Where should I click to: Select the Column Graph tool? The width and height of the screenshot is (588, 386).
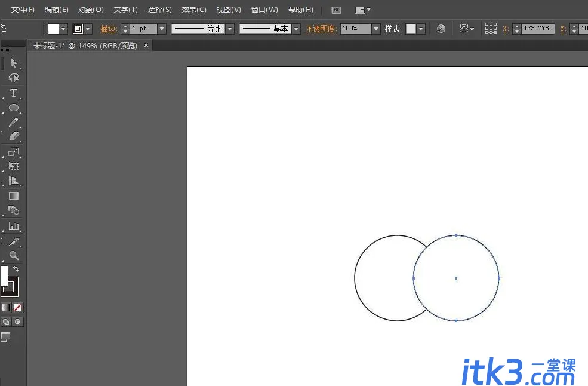point(14,226)
